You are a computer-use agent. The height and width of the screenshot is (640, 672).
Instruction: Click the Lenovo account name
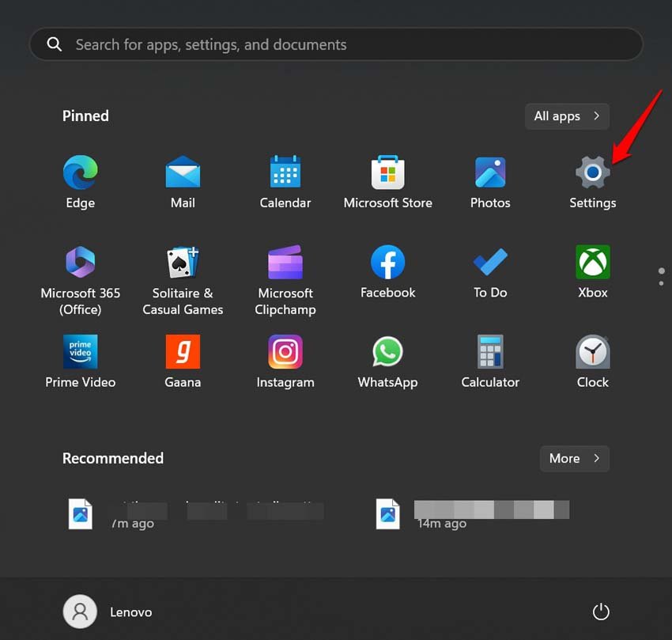pos(130,612)
